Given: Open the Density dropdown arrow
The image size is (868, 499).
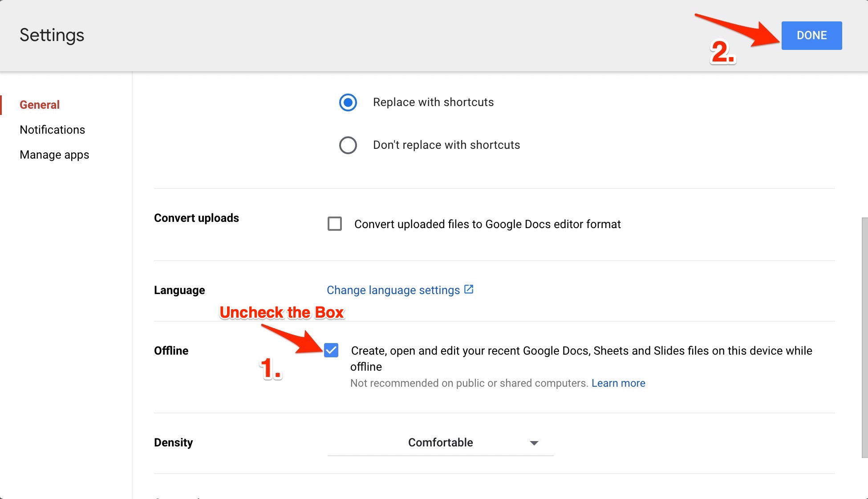Looking at the screenshot, I should coord(534,443).
